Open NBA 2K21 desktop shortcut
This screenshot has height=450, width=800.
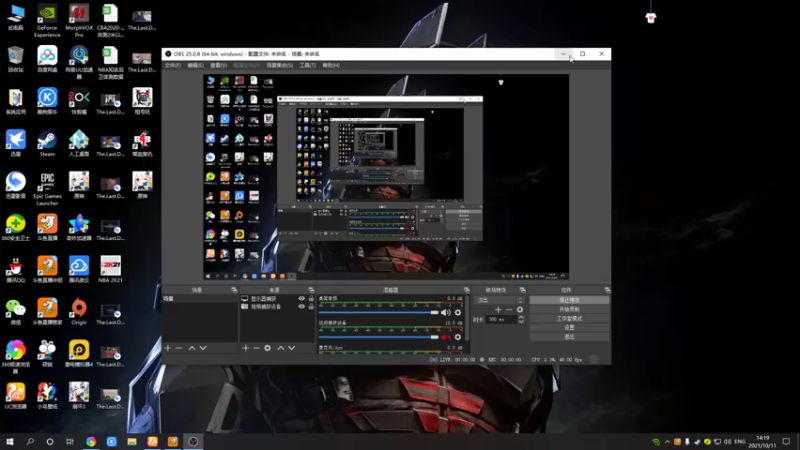(x=110, y=269)
